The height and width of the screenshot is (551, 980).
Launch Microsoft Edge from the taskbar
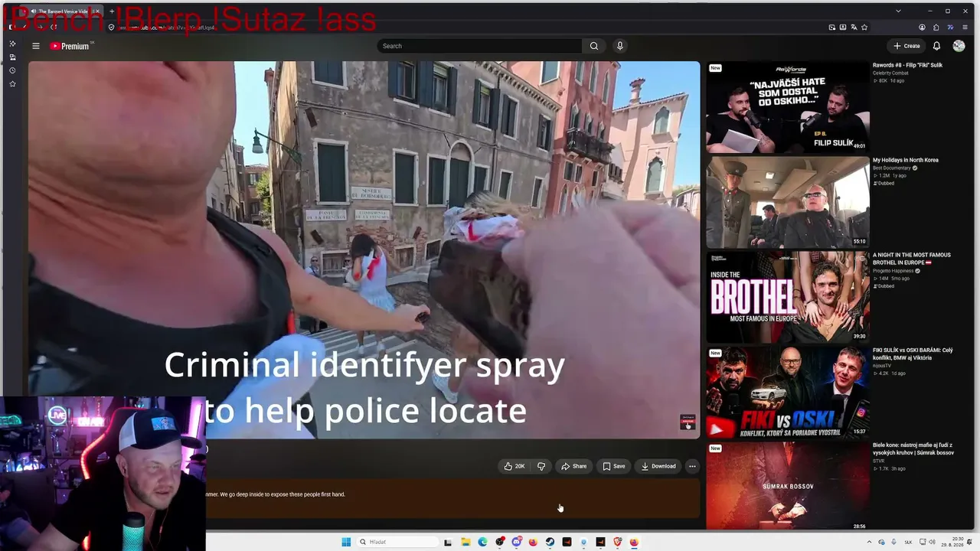[482, 542]
